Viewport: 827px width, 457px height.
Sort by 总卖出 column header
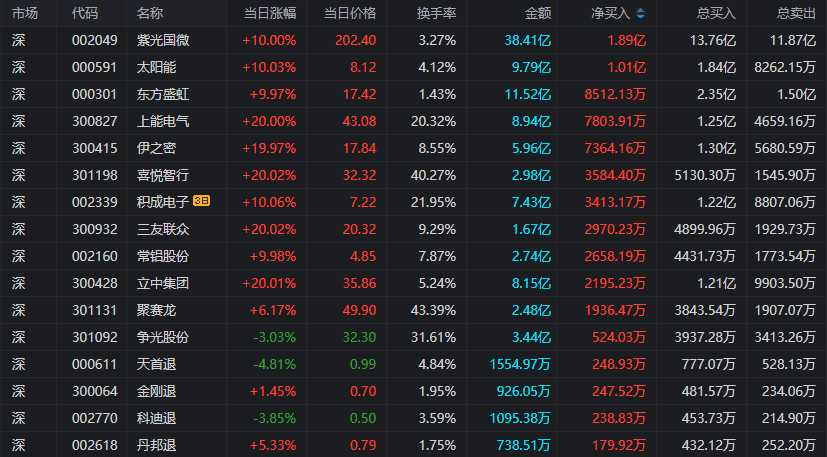point(796,13)
